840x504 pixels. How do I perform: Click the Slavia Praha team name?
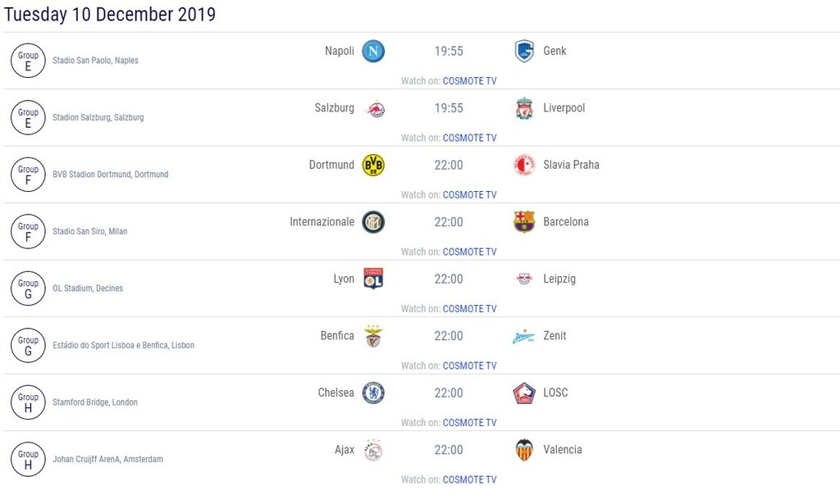[x=571, y=165]
